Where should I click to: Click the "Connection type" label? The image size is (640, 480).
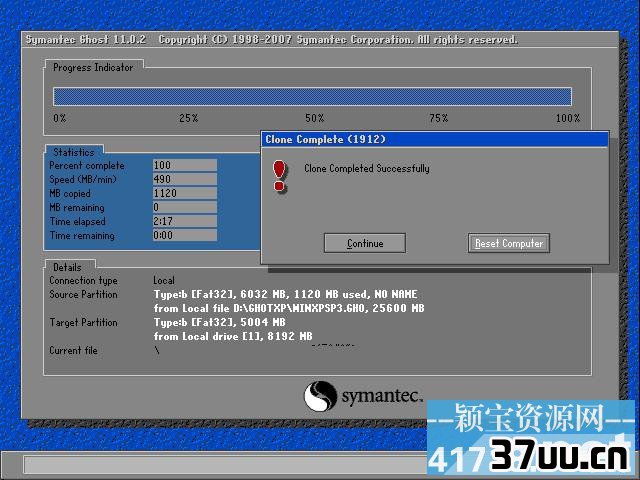click(83, 280)
